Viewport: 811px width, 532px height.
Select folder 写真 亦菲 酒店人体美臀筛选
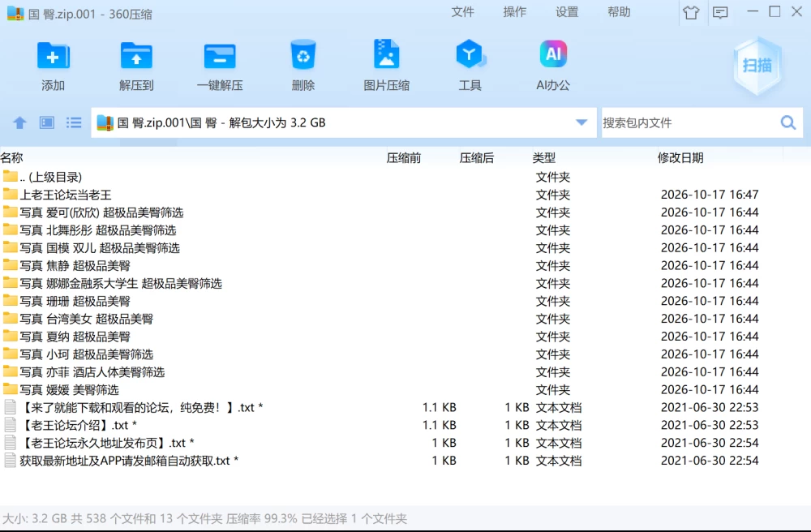(x=405, y=371)
